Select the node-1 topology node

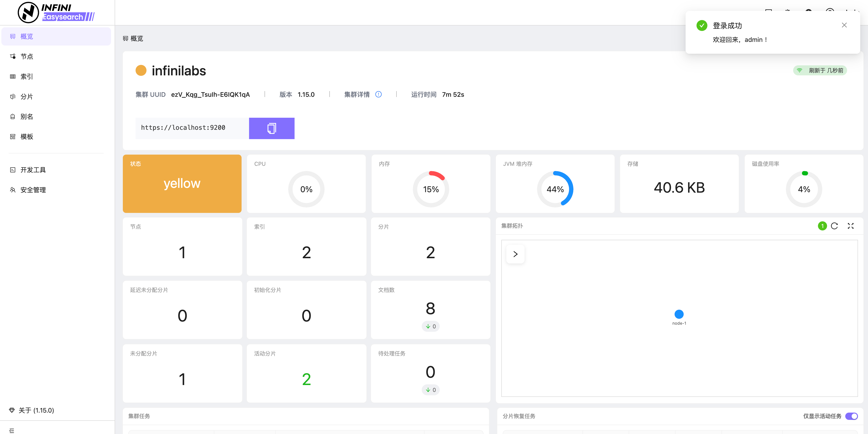(x=679, y=314)
